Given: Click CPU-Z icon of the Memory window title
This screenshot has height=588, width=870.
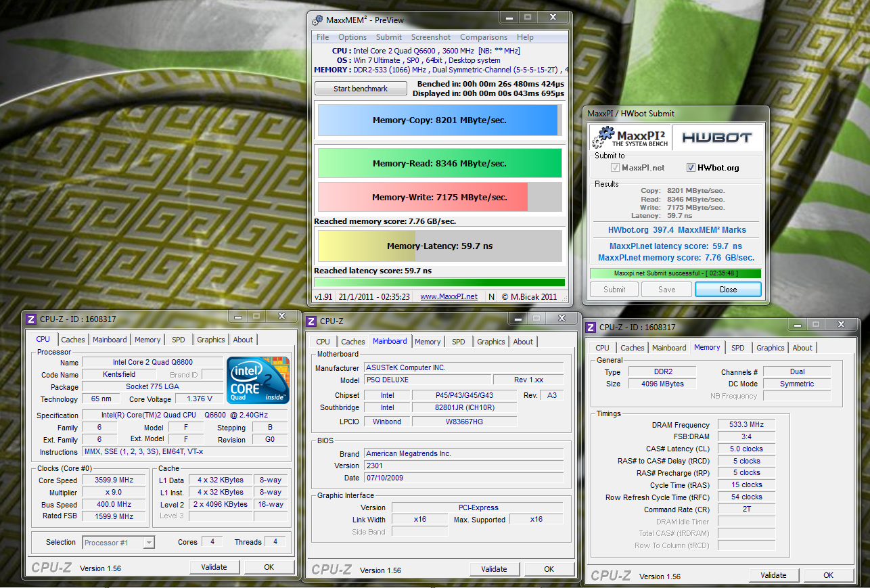Looking at the screenshot, I should [x=591, y=327].
